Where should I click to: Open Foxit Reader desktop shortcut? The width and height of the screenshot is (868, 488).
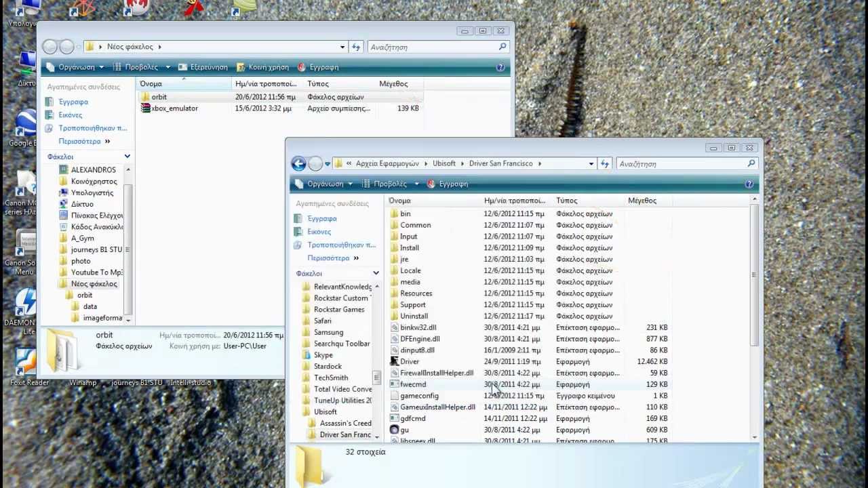click(x=27, y=366)
